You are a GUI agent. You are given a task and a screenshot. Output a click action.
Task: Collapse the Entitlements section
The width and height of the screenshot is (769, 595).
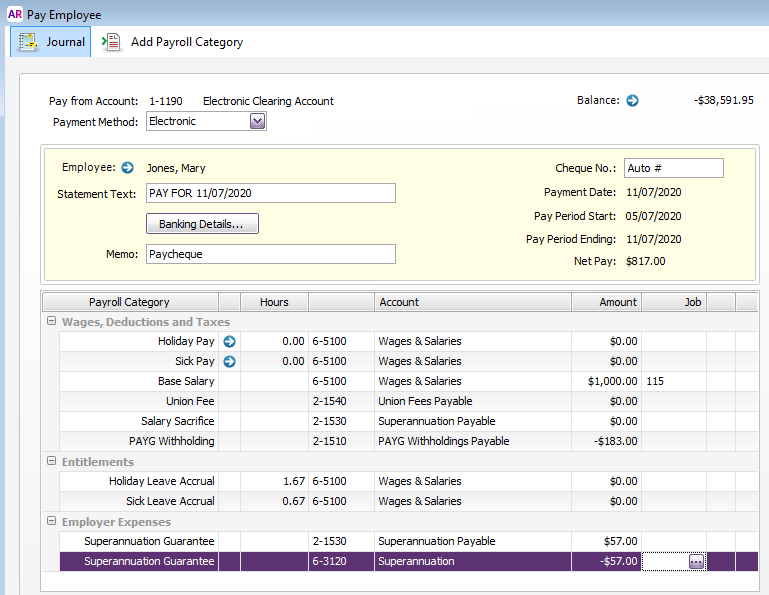[x=50, y=462]
